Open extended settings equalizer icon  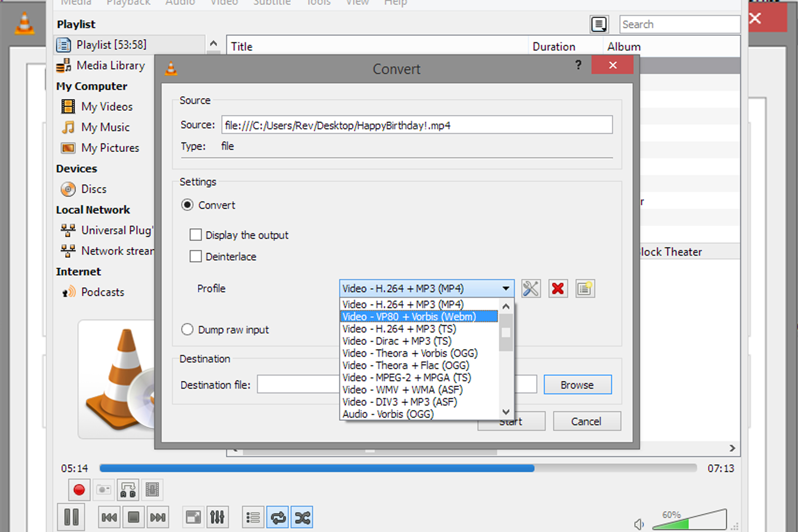coord(217,517)
